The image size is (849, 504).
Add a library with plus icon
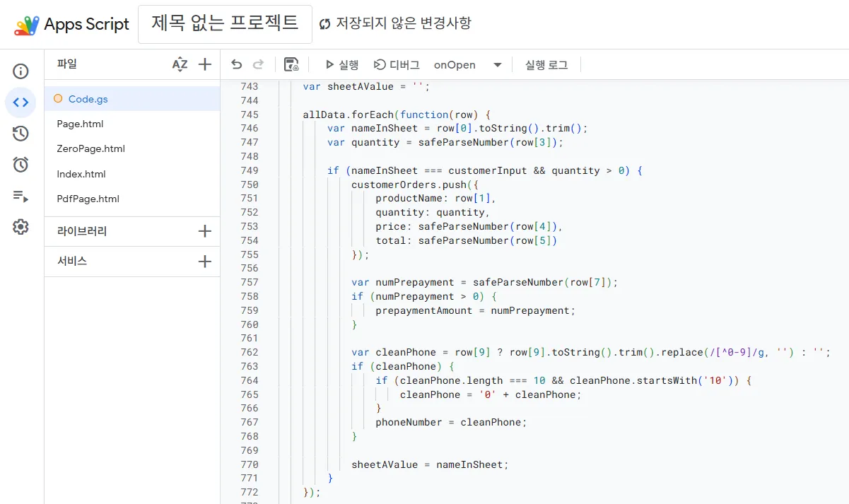(x=205, y=231)
